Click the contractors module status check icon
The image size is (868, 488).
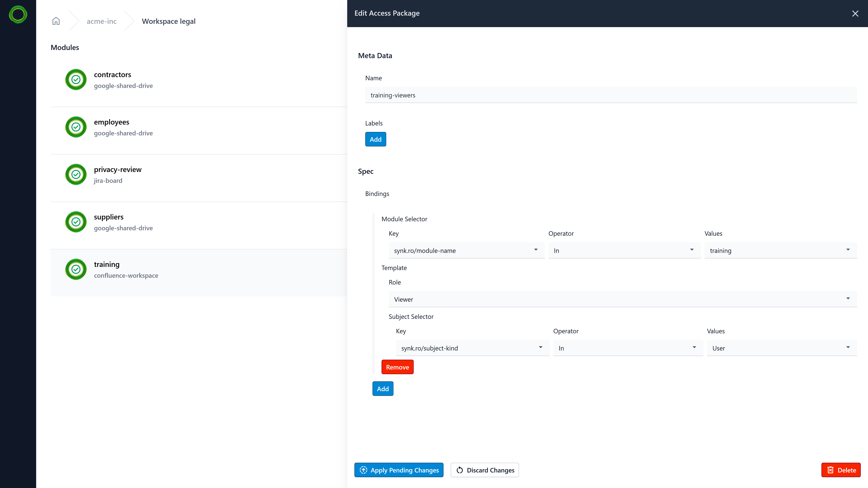[76, 80]
